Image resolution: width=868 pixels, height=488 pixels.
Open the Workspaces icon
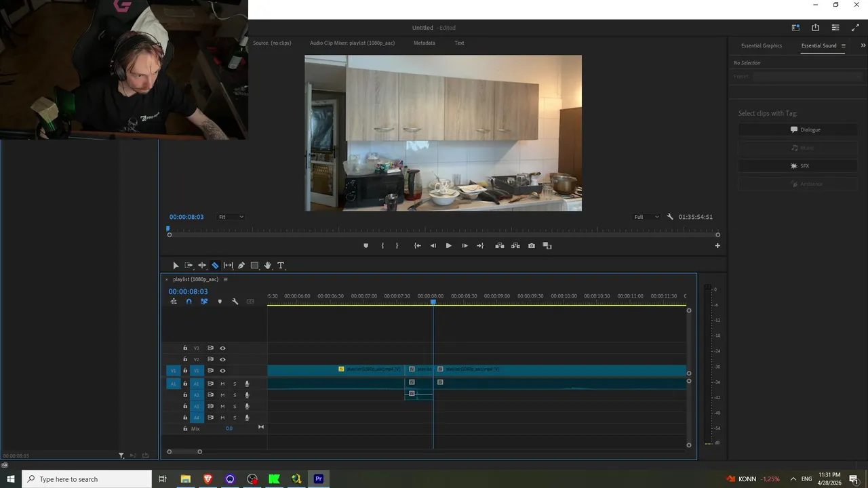[795, 28]
